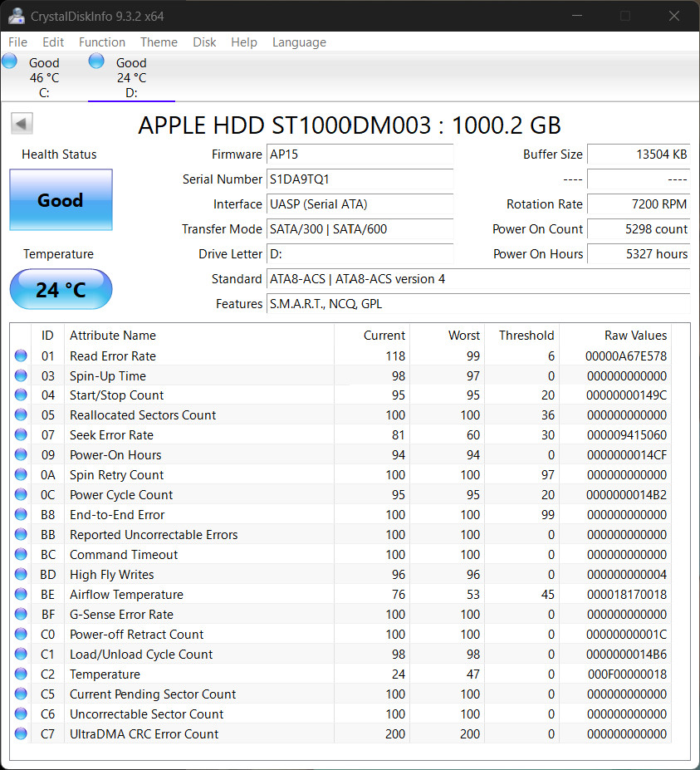The image size is (700, 770).
Task: Select the C: drive tab at 46 °C
Action: (x=44, y=77)
